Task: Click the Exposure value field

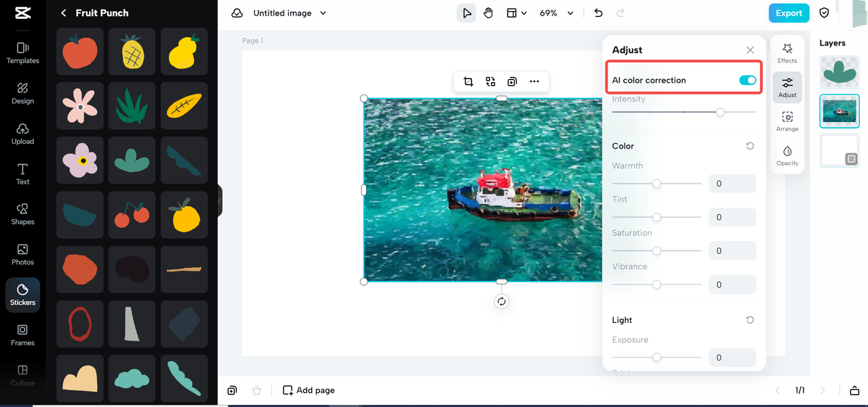Action: 732,357
